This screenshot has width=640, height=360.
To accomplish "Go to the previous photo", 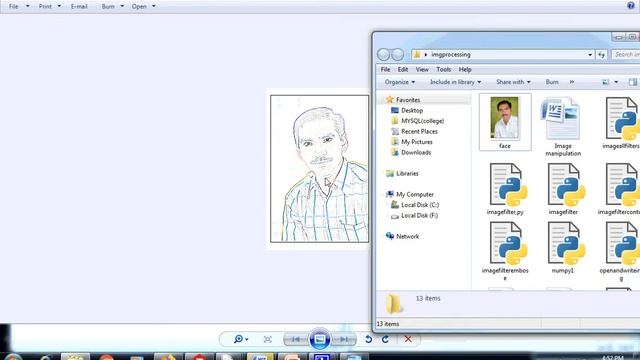I will (296, 339).
